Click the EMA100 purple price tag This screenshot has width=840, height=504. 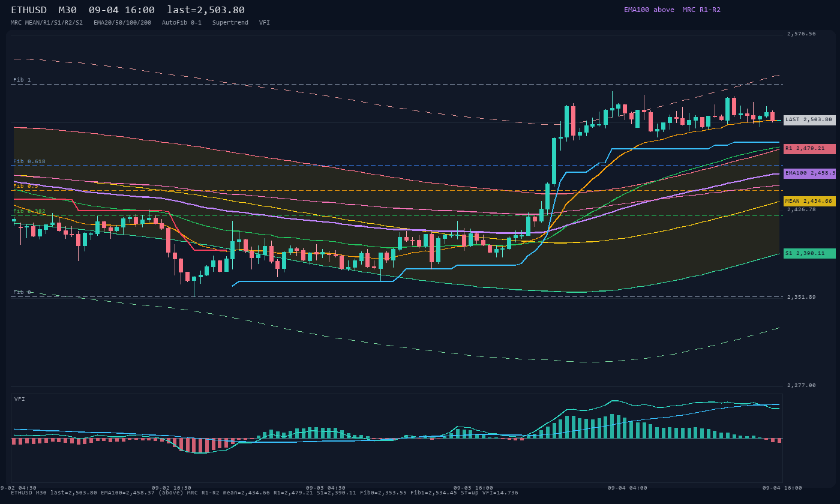809,173
